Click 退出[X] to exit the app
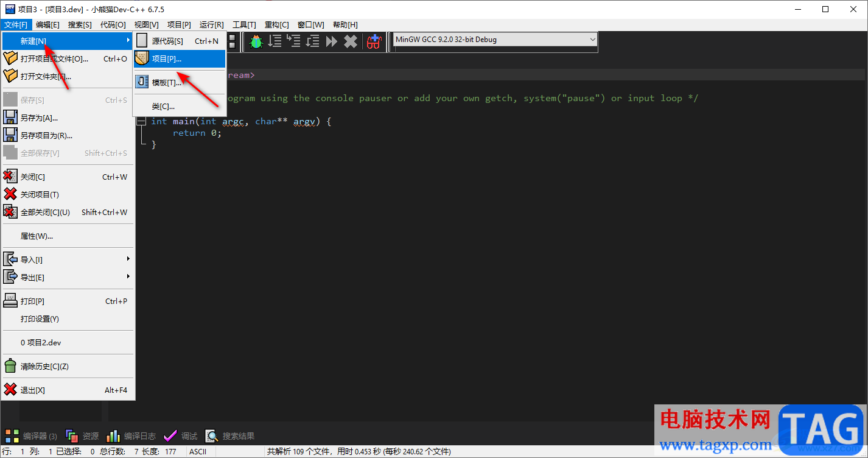The height and width of the screenshot is (458, 868). pyautogui.click(x=68, y=390)
